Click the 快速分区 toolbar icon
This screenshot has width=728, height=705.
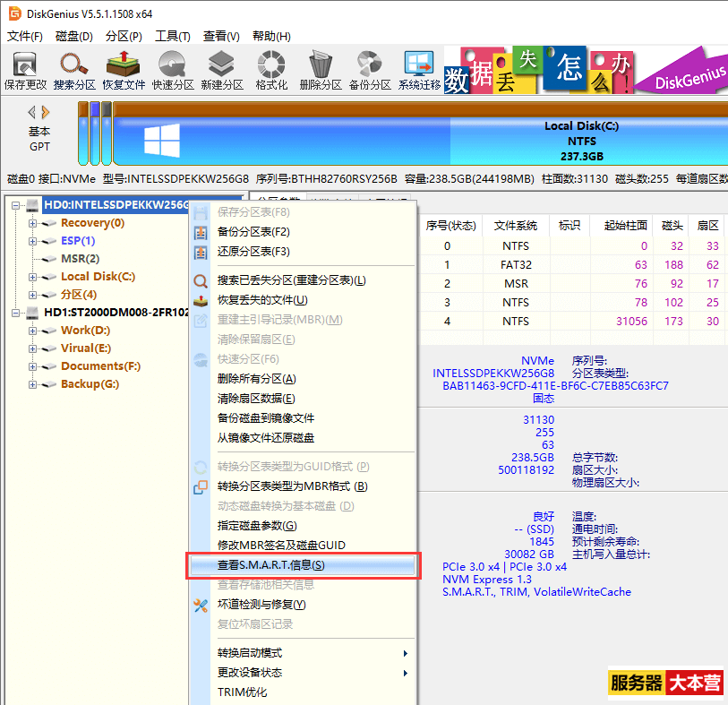coord(173,70)
